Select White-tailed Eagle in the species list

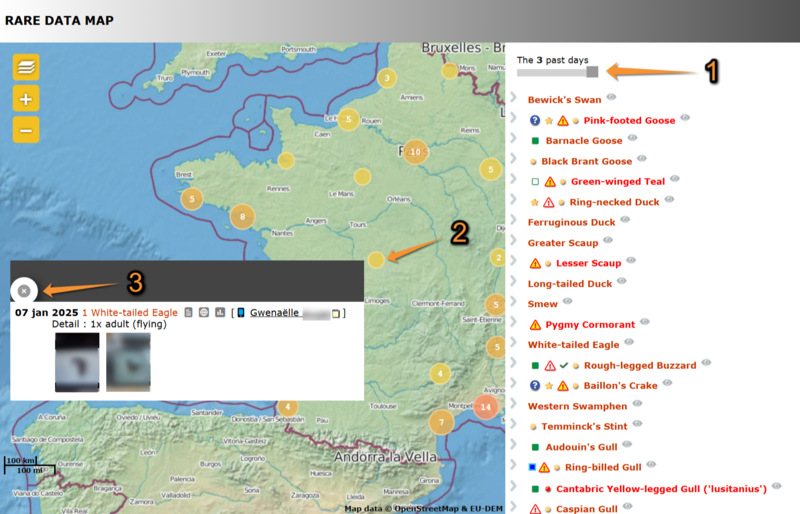pos(573,345)
